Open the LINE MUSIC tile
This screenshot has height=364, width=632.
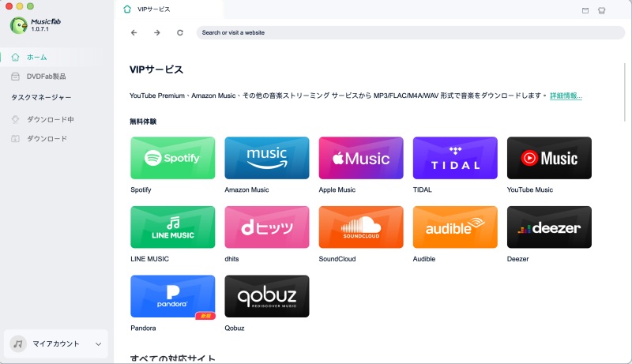(172, 227)
